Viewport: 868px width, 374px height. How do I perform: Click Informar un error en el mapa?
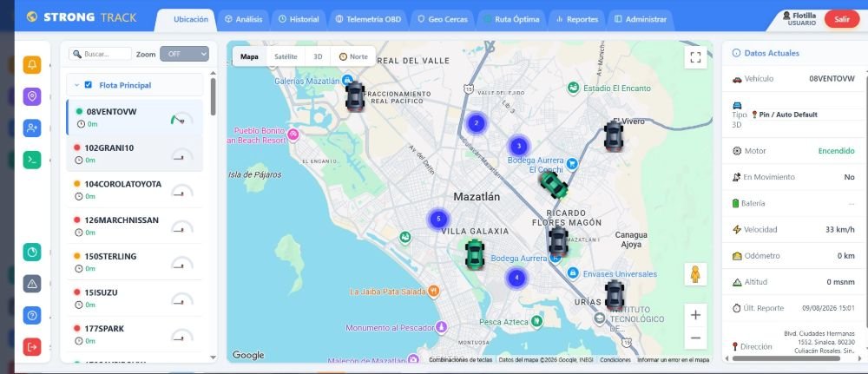[674, 359]
